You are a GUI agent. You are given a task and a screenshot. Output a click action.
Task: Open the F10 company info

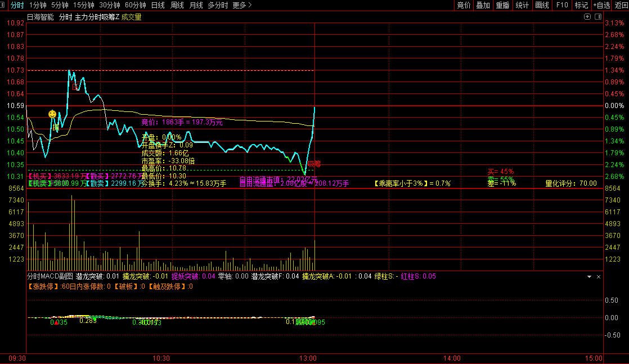click(x=562, y=5)
